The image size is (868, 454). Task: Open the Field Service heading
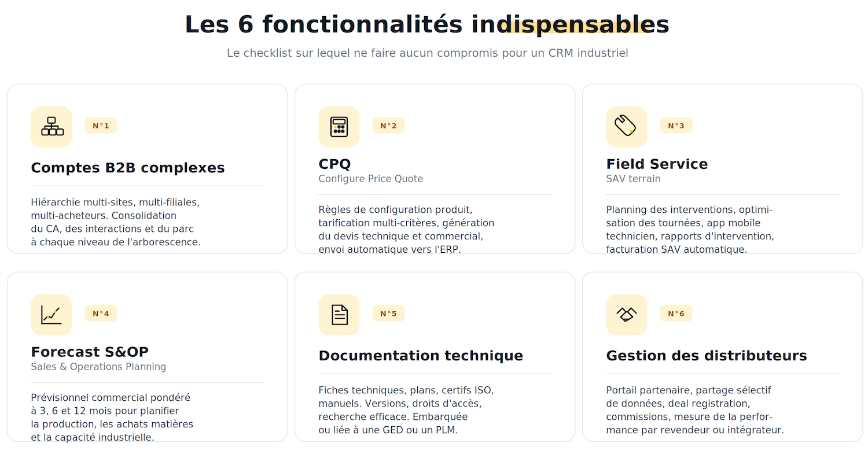tap(657, 164)
